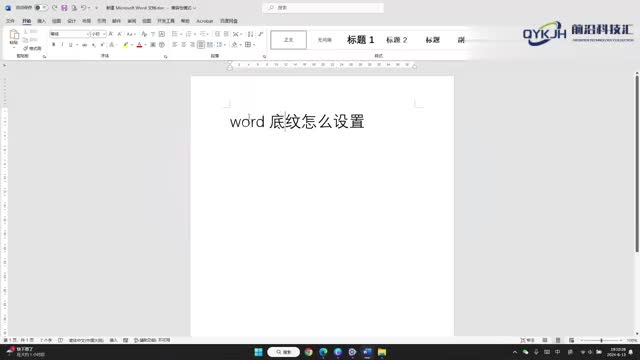The height and width of the screenshot is (360, 640).
Task: Apply the Heading 1 (标题 1) style
Action: point(360,40)
